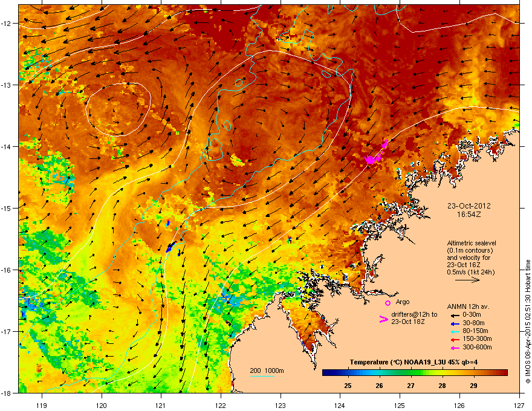Click the black 0-30m legend arrow

pyautogui.click(x=455, y=315)
